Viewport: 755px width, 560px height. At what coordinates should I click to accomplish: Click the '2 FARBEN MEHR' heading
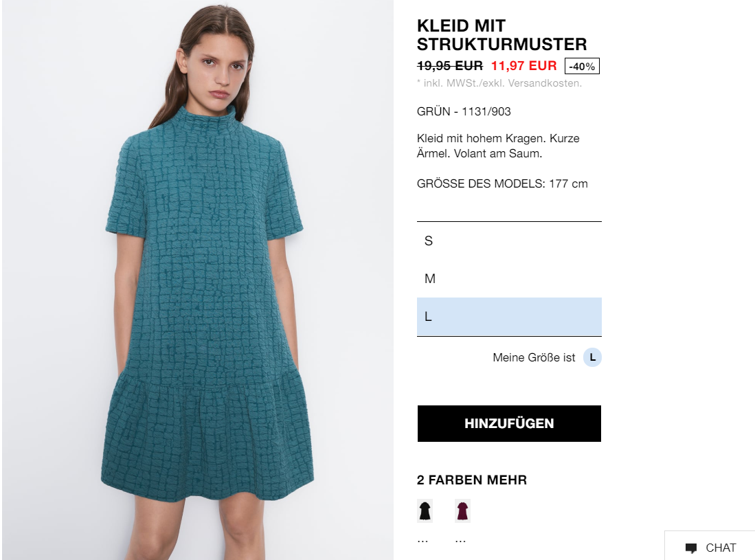pyautogui.click(x=472, y=480)
